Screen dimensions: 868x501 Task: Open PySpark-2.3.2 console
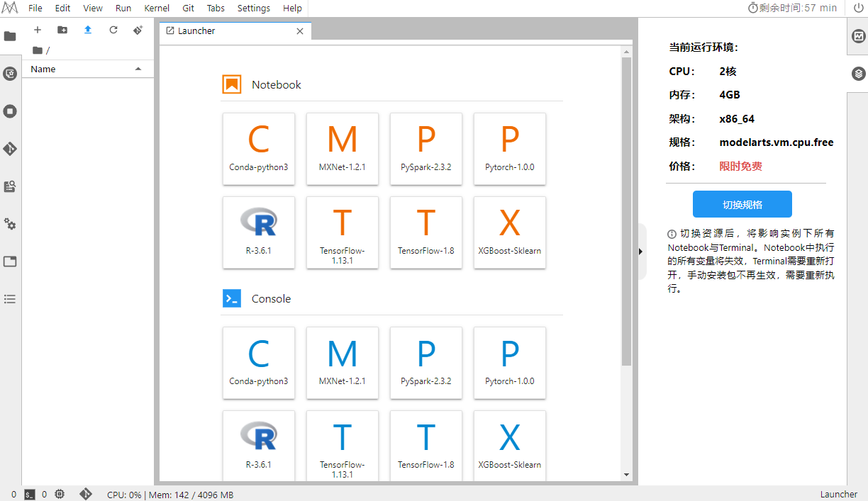tap(426, 363)
